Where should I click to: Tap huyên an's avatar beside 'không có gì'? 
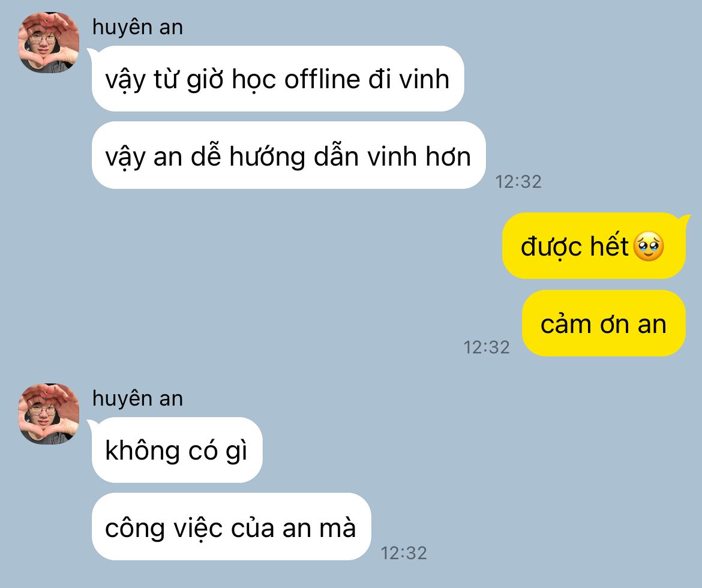click(49, 414)
